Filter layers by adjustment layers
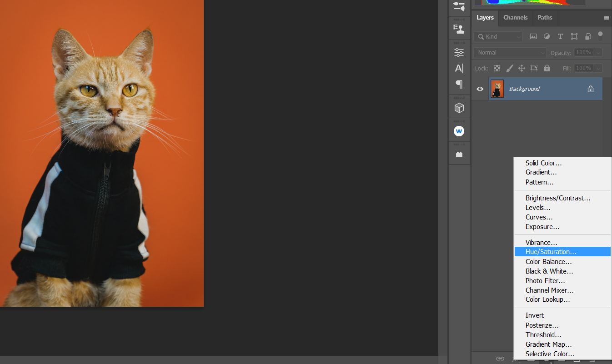 click(547, 36)
